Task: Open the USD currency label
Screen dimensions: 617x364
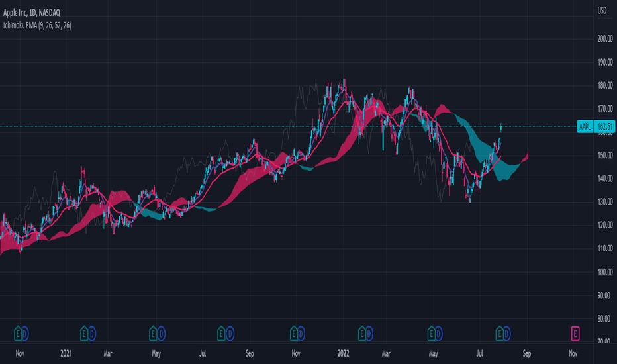Action: click(x=602, y=11)
